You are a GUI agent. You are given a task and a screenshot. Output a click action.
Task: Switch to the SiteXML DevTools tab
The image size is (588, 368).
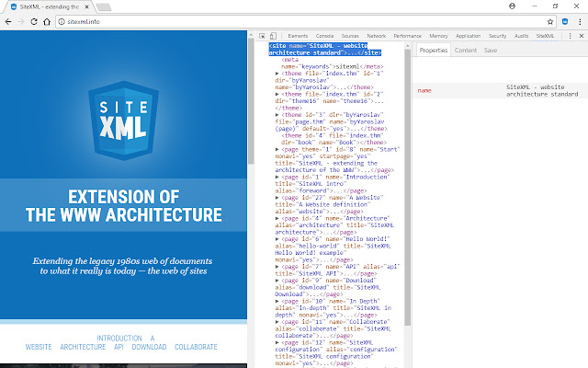click(545, 36)
